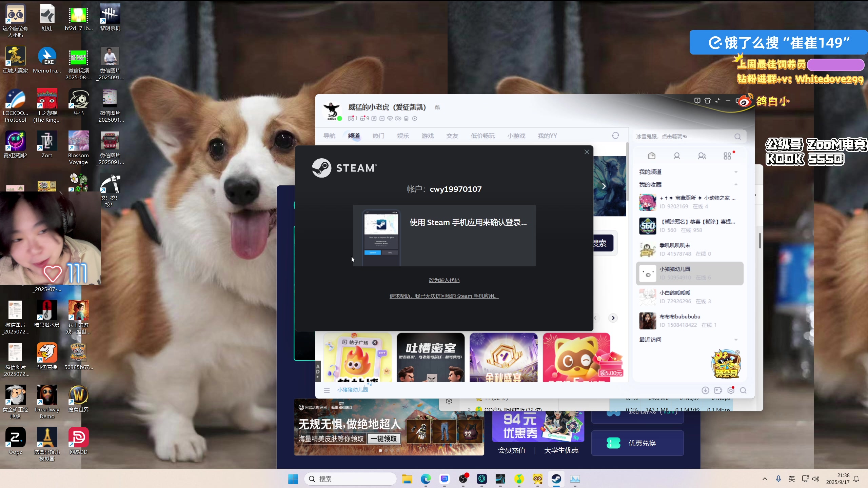Image resolution: width=868 pixels, height=488 pixels.
Task: Open the 布布布bubububu channel
Action: click(690, 321)
